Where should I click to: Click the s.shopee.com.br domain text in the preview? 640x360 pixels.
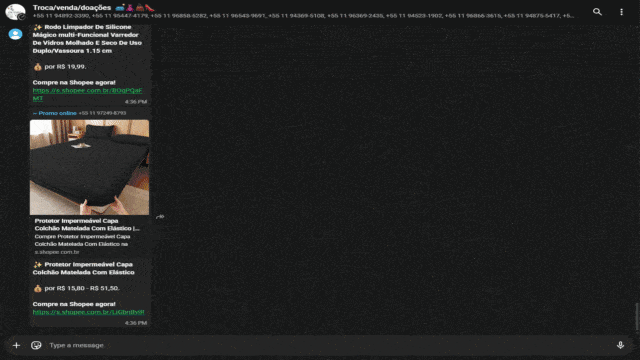point(57,252)
